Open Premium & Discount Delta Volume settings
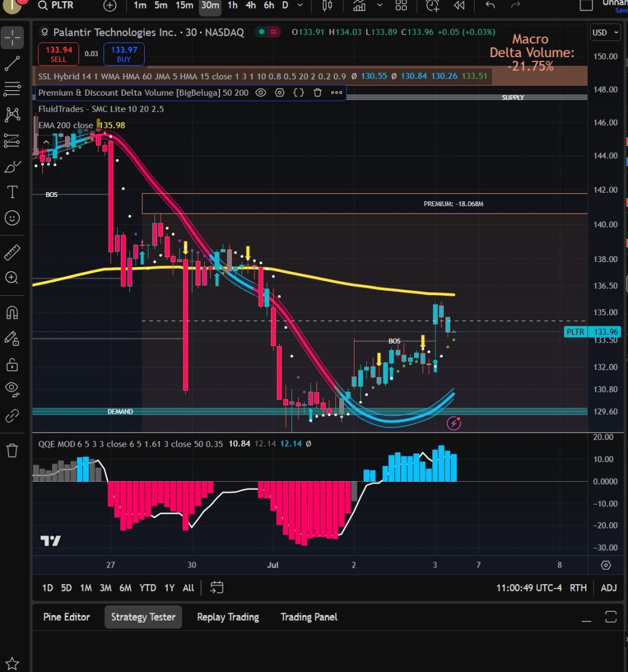This screenshot has height=672, width=628. click(280, 93)
